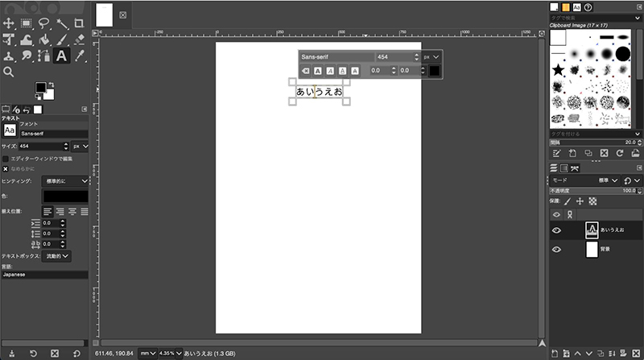Viewport: 644px width, 360px height.
Task: Hide the 背景 background layer
Action: [556, 250]
